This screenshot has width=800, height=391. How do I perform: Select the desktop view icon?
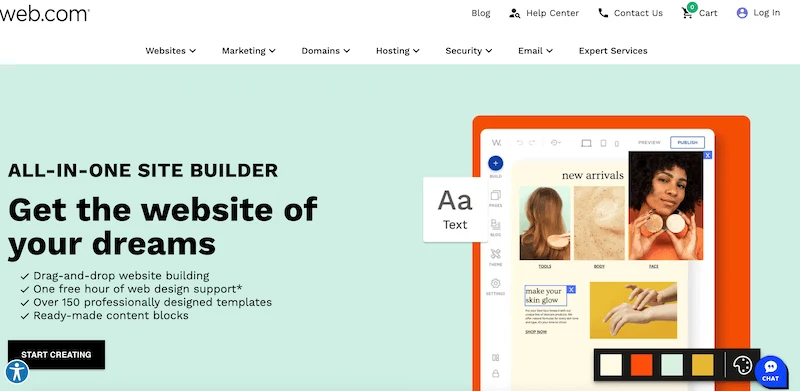586,143
